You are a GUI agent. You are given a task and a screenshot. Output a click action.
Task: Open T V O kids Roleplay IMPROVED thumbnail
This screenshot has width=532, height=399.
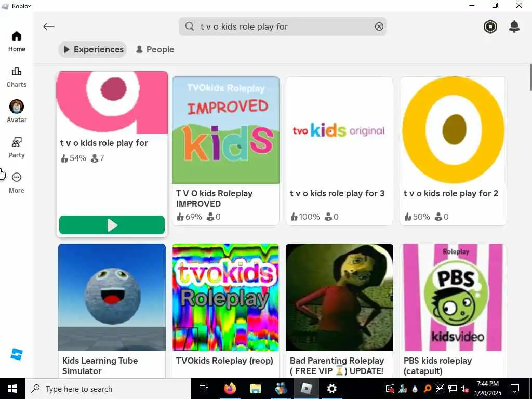pos(225,130)
